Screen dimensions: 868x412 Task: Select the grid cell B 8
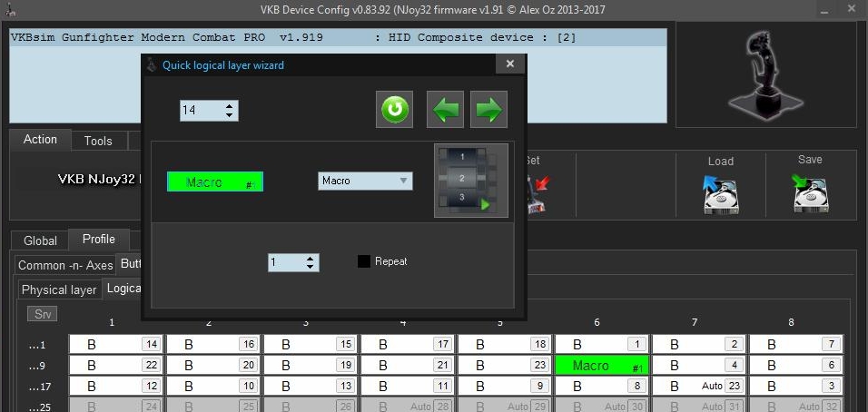602,386
